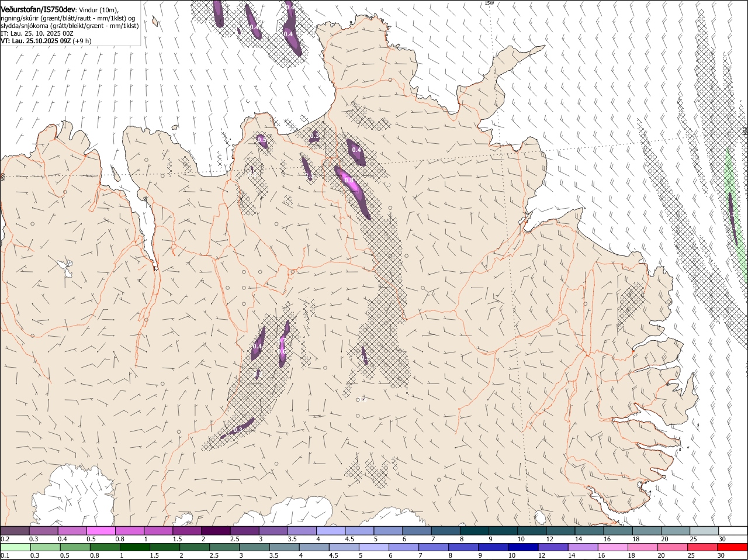Image resolution: width=748 pixels, height=560 pixels.
Task: Click the 30 label under the lower legend
Action: 721,555
